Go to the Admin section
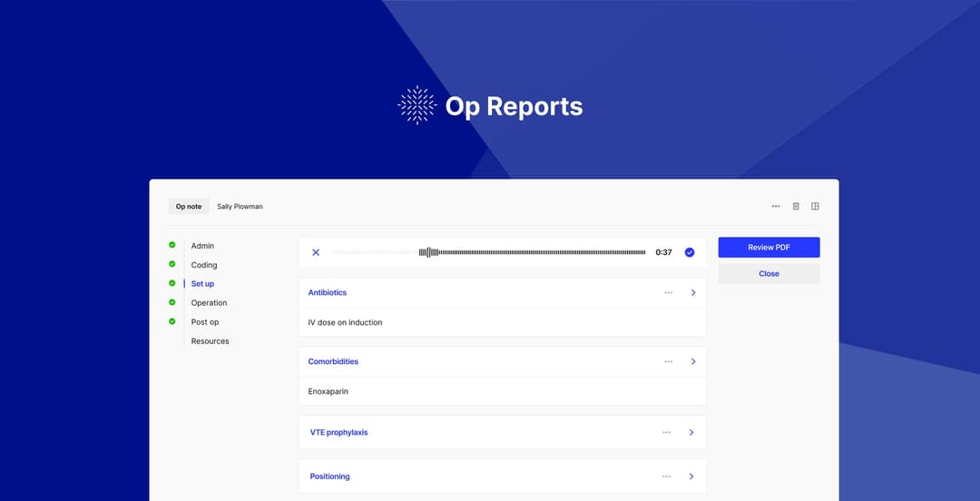This screenshot has width=980, height=501. [202, 246]
